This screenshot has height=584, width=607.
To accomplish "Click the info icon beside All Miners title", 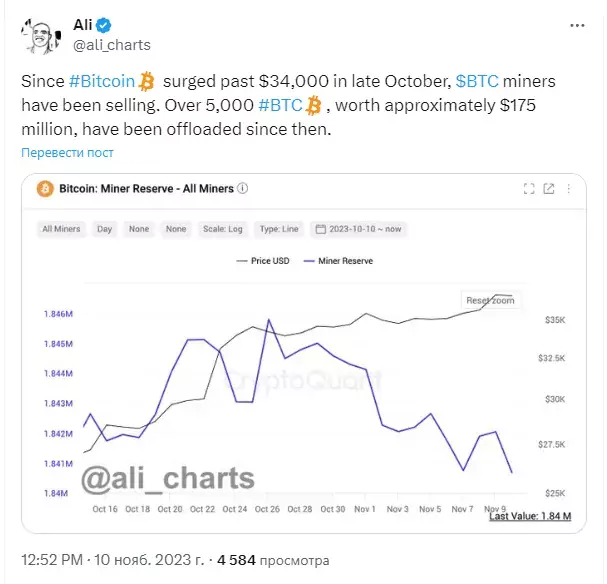I will tap(242, 188).
